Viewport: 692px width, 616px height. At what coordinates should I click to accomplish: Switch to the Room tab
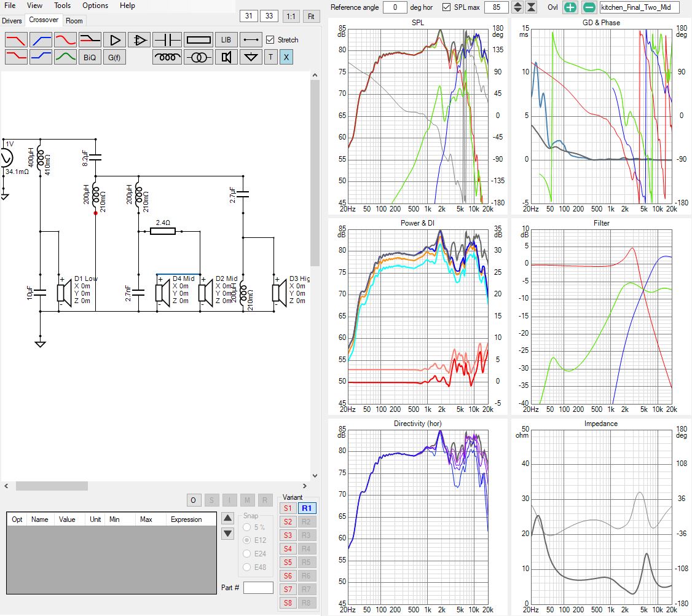[74, 21]
